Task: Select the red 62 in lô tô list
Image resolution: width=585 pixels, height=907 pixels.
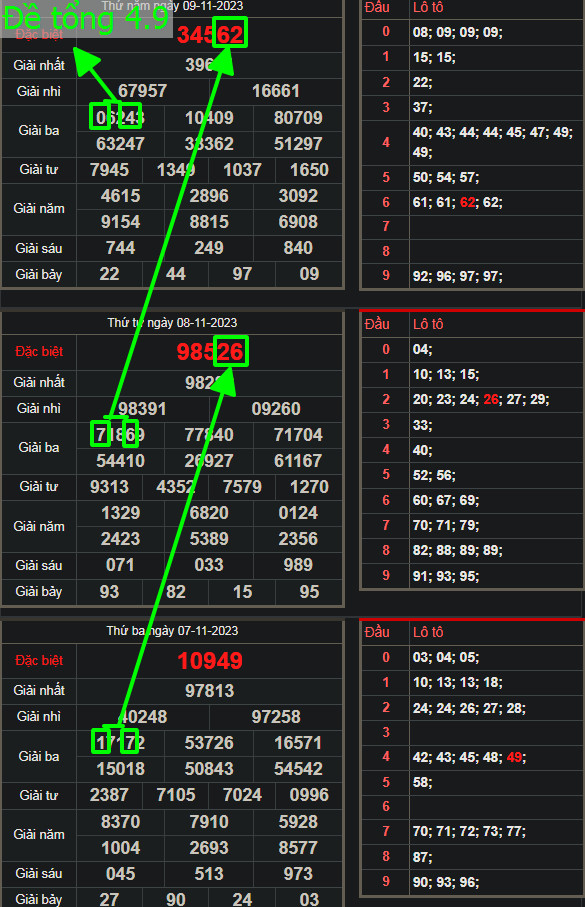Action: [468, 202]
